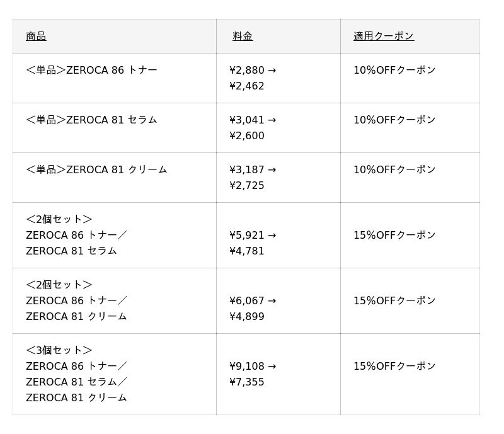Select the 2個セット トナー／セラム product cell

pos(76,235)
